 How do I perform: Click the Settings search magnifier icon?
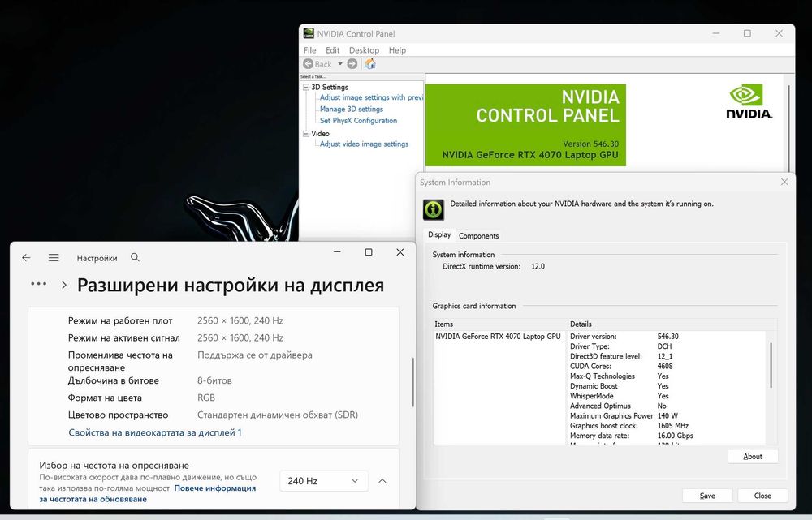point(135,257)
